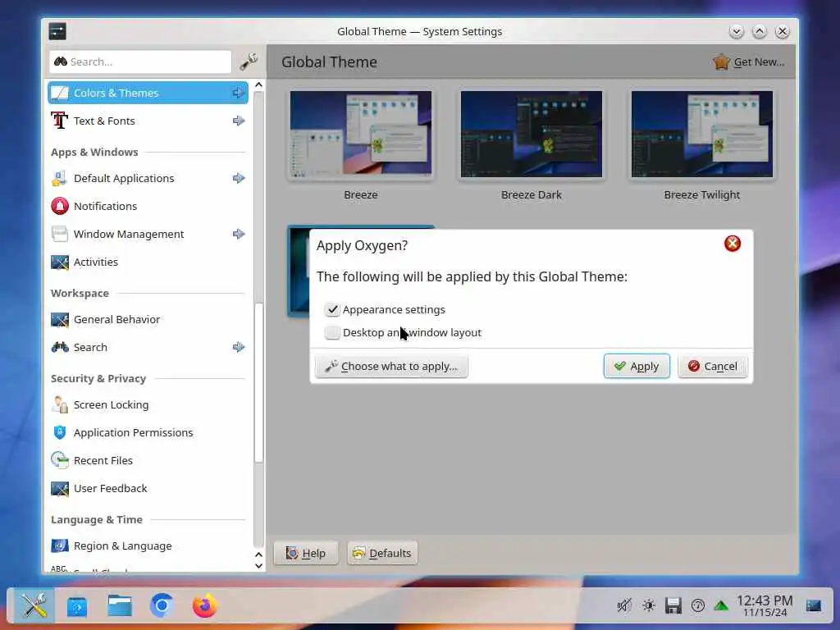
Task: Click Choose what to apply button
Action: (x=391, y=366)
